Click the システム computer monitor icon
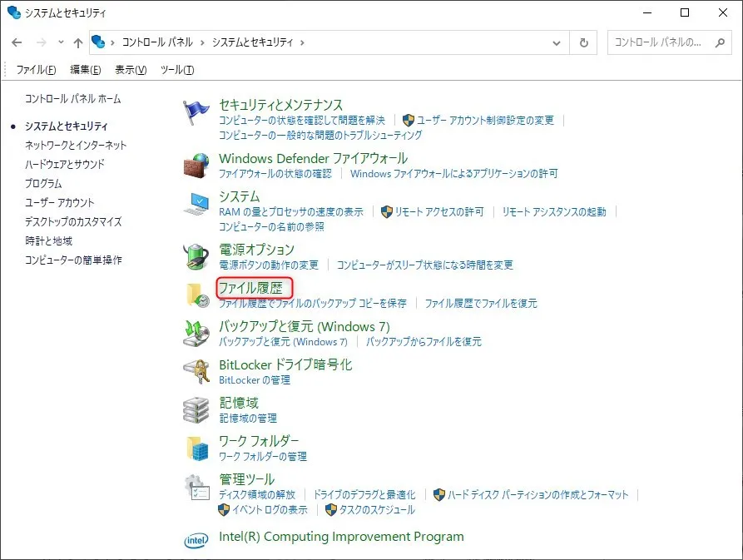The height and width of the screenshot is (560, 743). coord(196,204)
